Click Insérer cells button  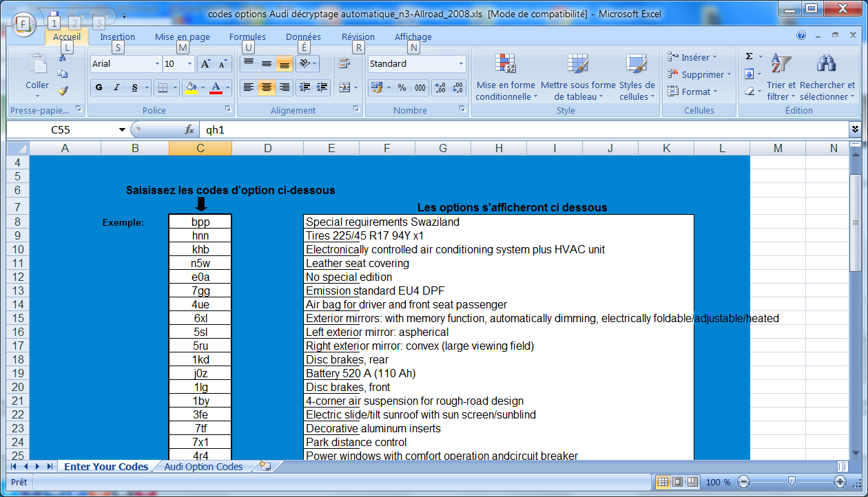[692, 57]
